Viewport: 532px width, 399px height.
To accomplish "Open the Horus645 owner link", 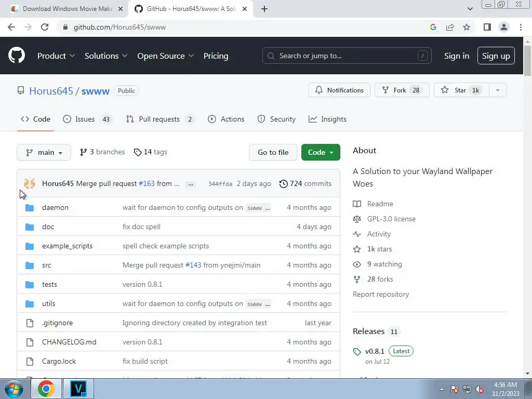I will 51,91.
